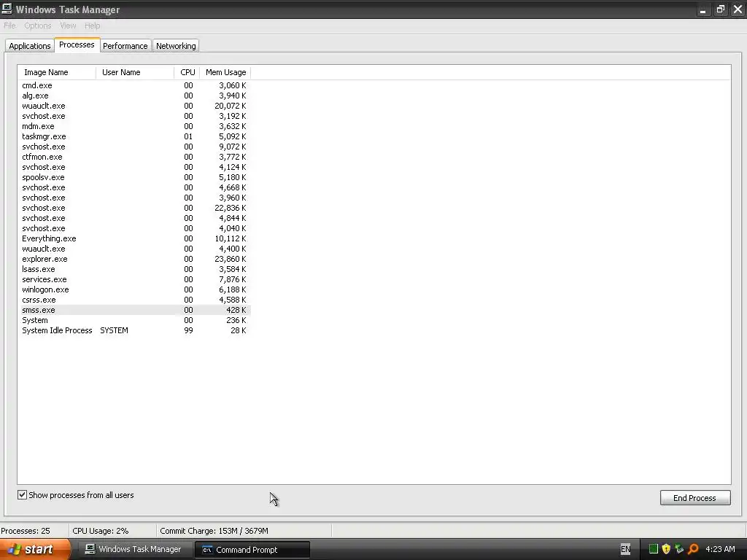The height and width of the screenshot is (560, 747).
Task: Select svchost.exe using 4,040 K
Action: (x=134, y=228)
